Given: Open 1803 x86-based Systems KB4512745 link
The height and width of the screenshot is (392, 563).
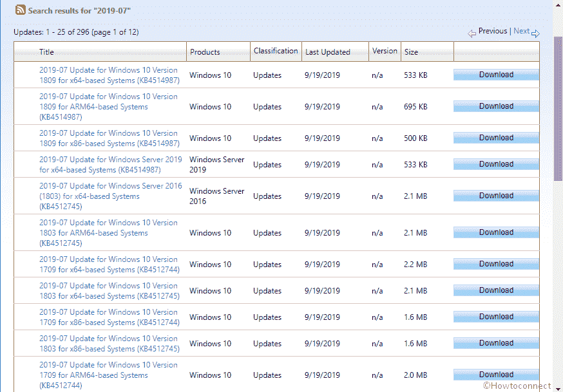Looking at the screenshot, I should point(110,344).
